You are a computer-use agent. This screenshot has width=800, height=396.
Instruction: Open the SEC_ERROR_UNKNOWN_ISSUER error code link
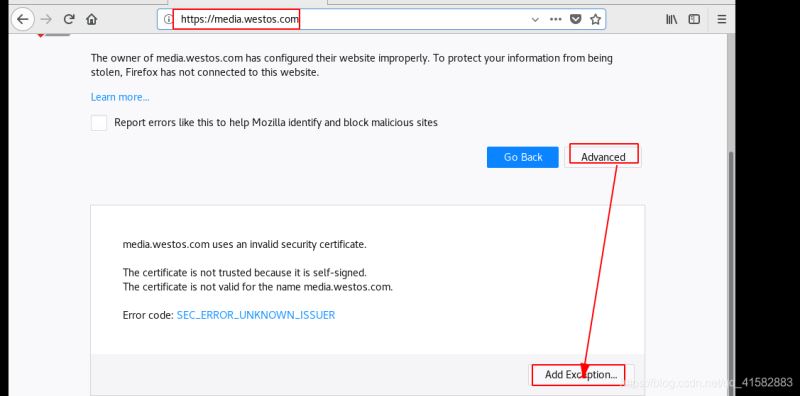pos(256,315)
